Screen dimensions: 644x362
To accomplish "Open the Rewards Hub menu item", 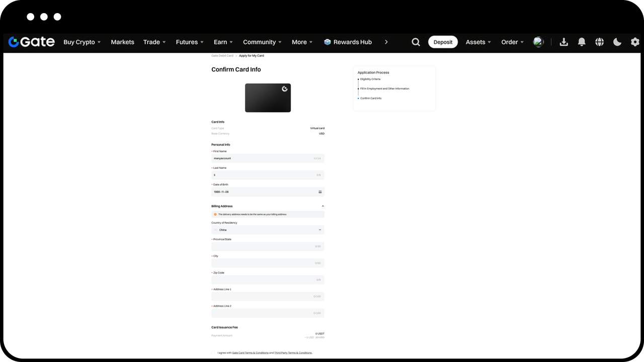I will coord(348,42).
